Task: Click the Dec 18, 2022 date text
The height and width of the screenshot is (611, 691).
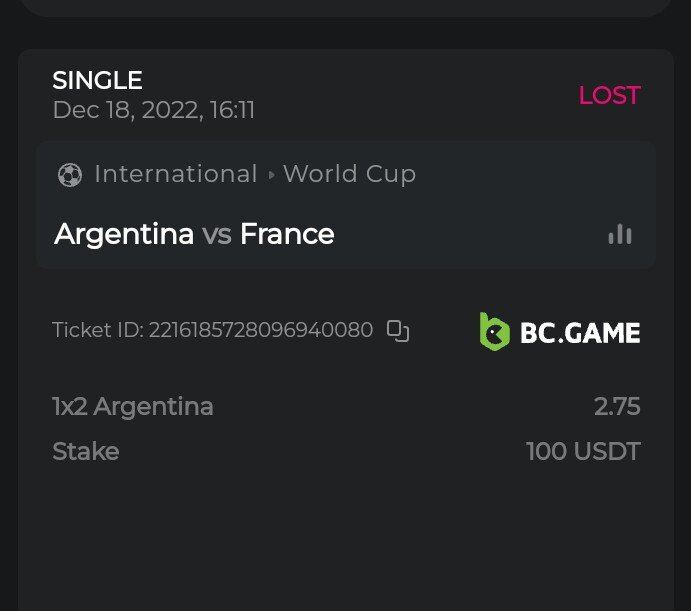Action: 153,109
